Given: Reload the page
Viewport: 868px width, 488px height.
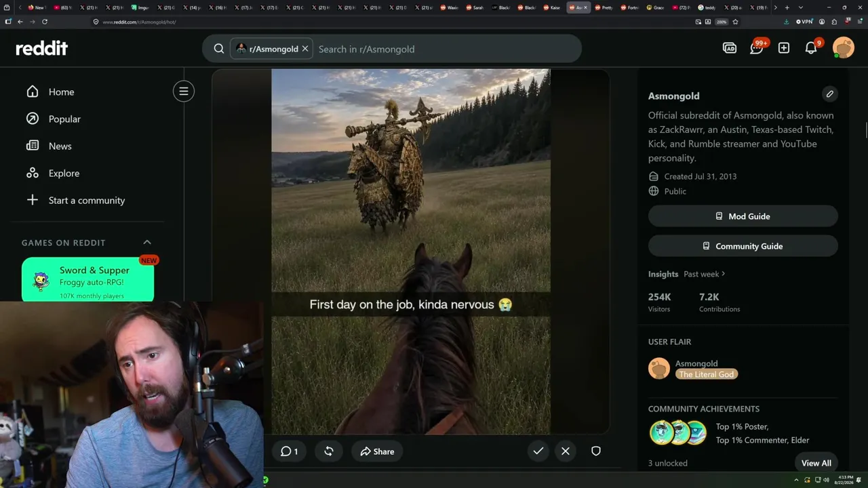Looking at the screenshot, I should [45, 22].
